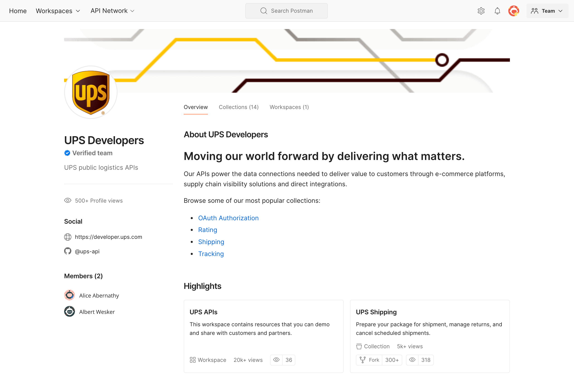Switch to the Collections (14) tab
The image size is (574, 392).
point(239,107)
